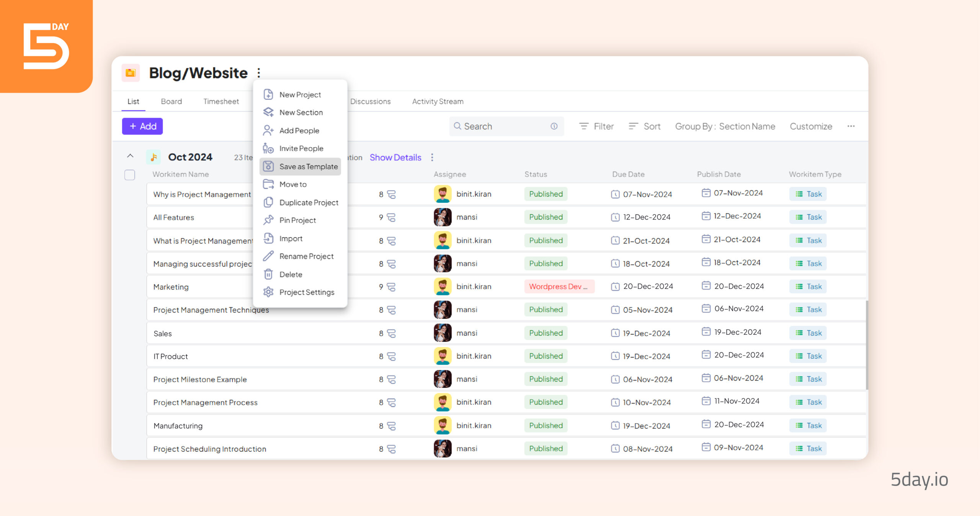Select the Timesheet tab

(220, 101)
